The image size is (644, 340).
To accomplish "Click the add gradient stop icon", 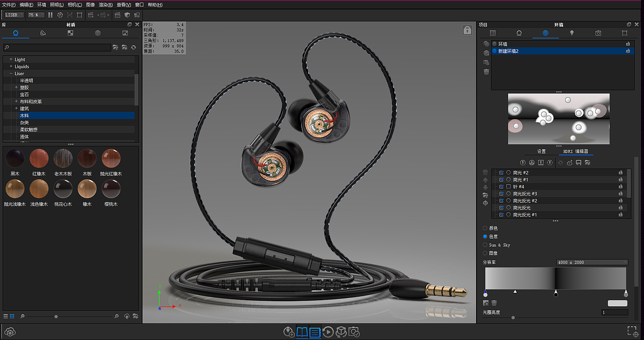I will click(486, 303).
